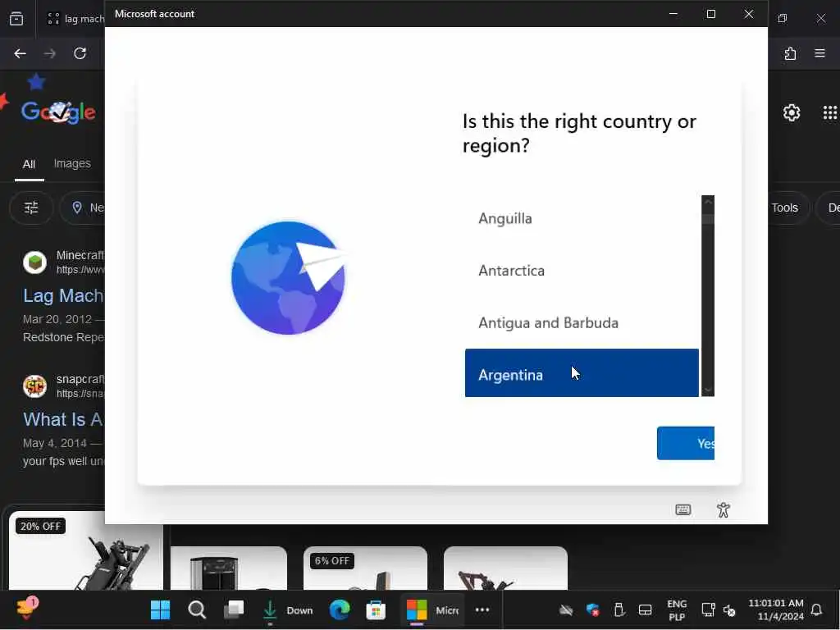The height and width of the screenshot is (630, 840).
Task: Open taskbar Search
Action: click(x=197, y=609)
